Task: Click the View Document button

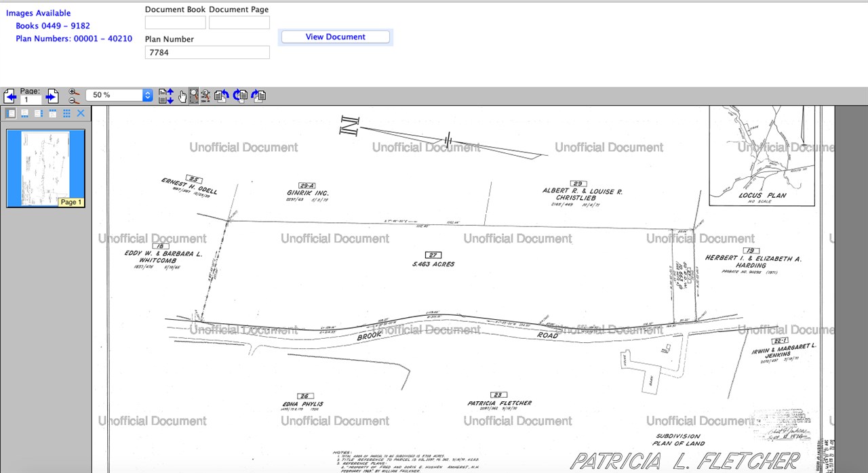Action: click(335, 37)
